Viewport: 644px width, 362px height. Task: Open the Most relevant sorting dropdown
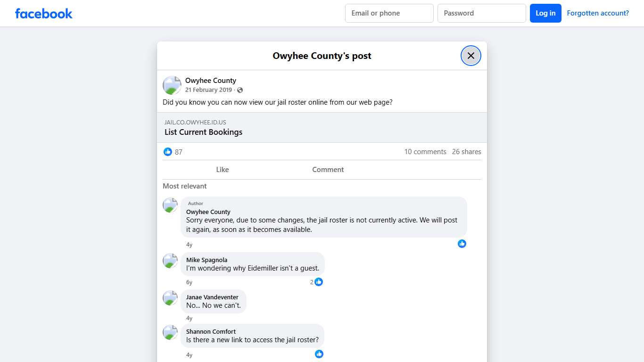tap(184, 186)
